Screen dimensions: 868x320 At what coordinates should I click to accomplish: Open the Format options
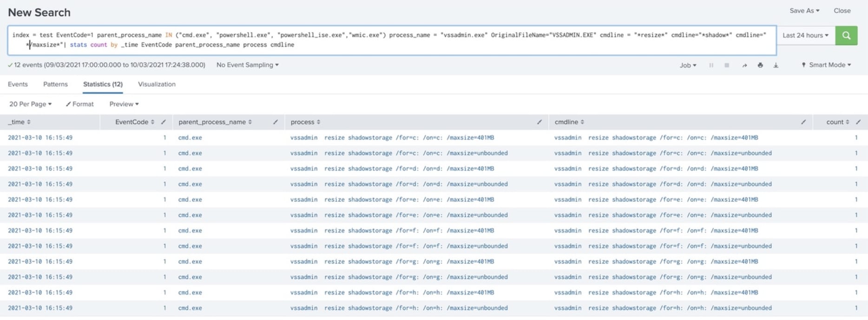click(x=80, y=104)
